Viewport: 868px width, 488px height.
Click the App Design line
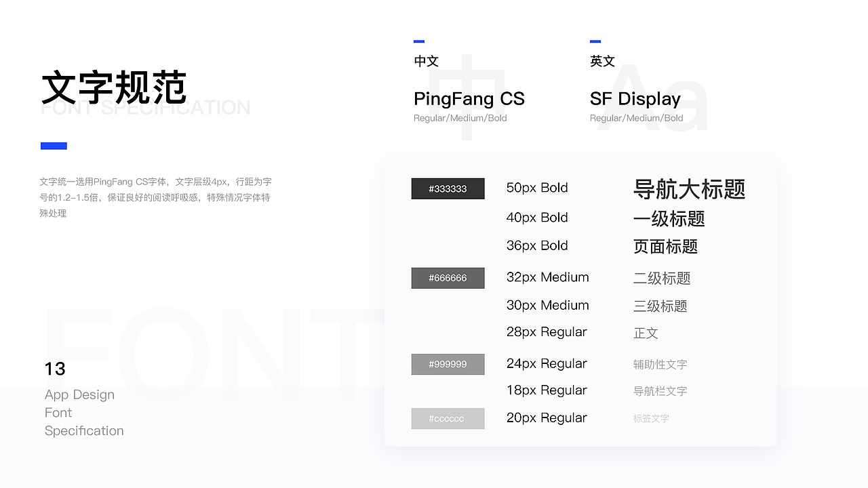pyautogui.click(x=79, y=394)
